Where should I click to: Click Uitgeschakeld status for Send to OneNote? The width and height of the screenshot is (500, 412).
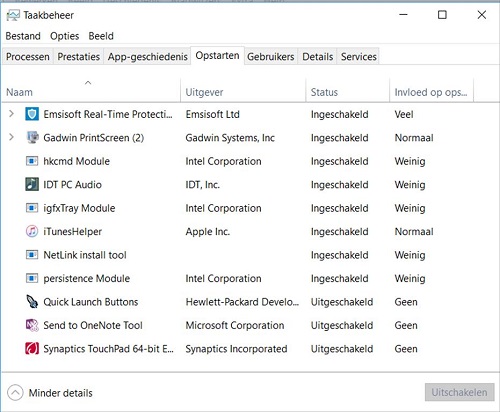[x=342, y=325]
